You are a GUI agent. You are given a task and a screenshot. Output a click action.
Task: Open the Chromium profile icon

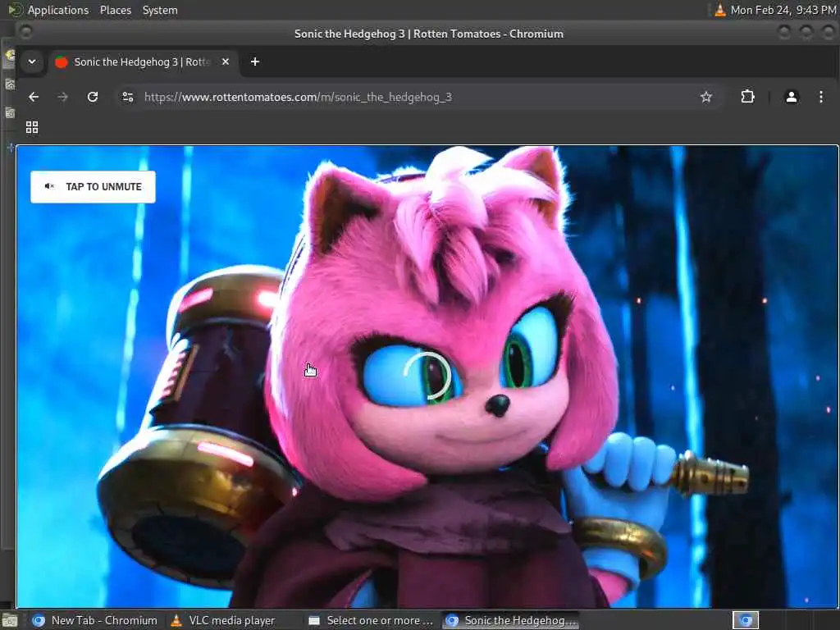[x=792, y=97]
